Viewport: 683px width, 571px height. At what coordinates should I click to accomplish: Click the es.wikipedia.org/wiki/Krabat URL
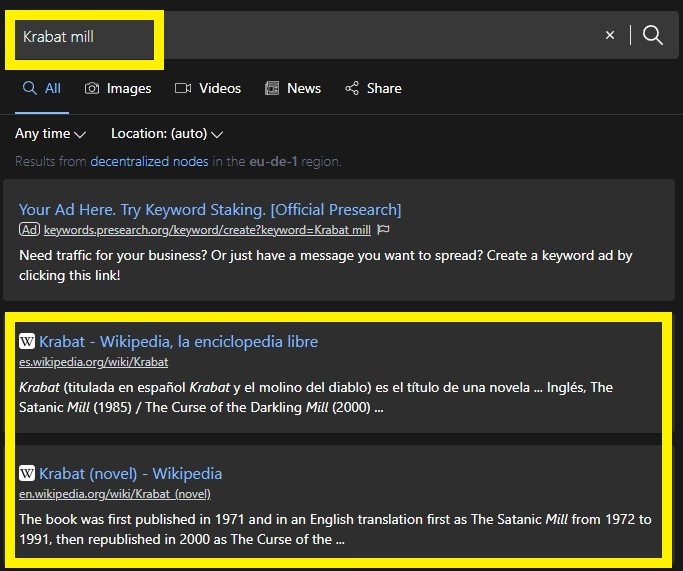point(94,362)
